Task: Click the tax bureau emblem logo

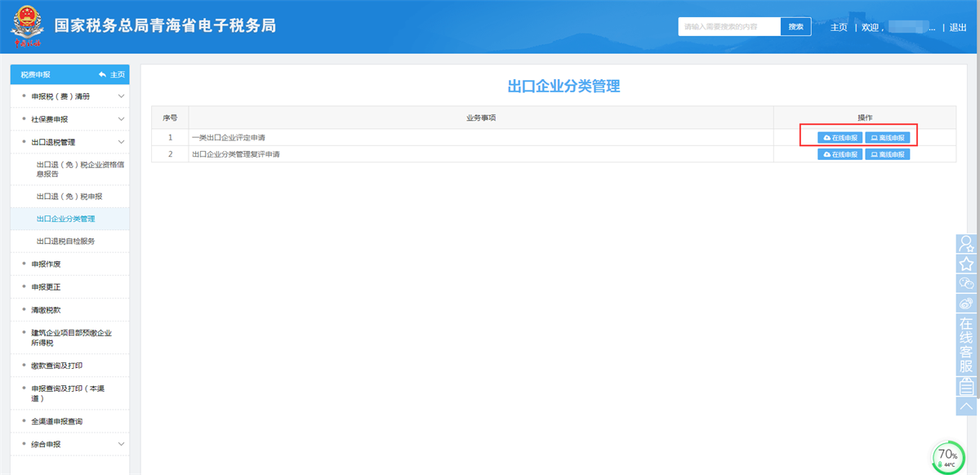Action: click(x=26, y=26)
